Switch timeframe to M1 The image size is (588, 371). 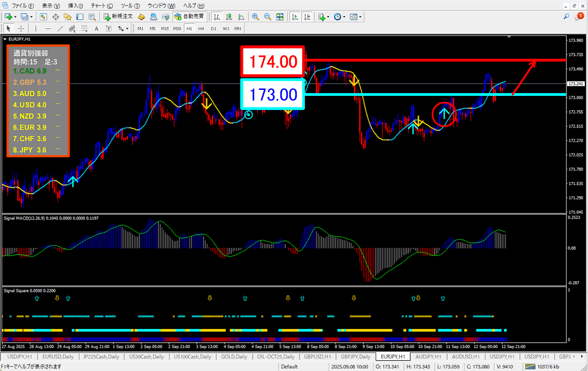[140, 28]
